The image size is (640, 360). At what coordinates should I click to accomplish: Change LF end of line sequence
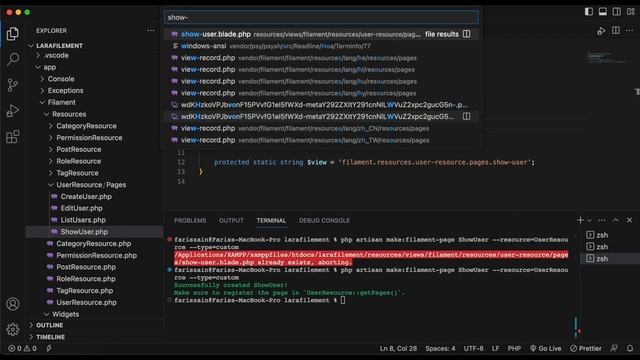click(496, 349)
